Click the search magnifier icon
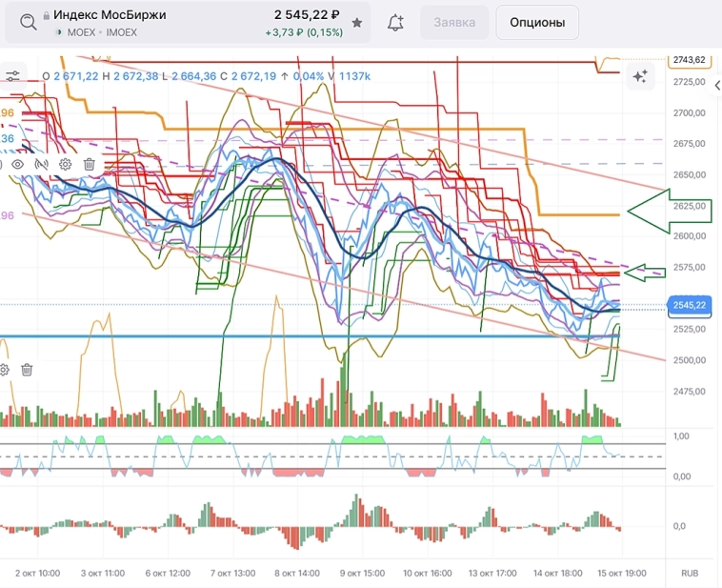This screenshot has width=722, height=588. click(28, 22)
